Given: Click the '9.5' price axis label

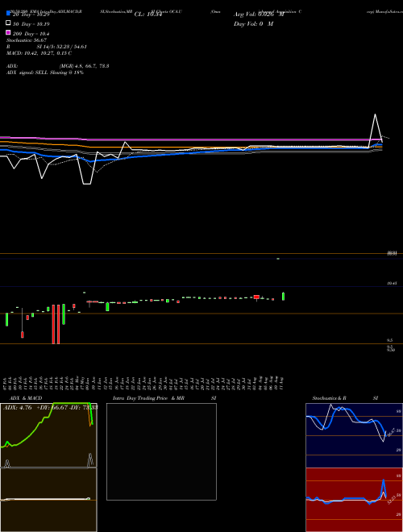Looking at the screenshot, I should pos(390,340).
